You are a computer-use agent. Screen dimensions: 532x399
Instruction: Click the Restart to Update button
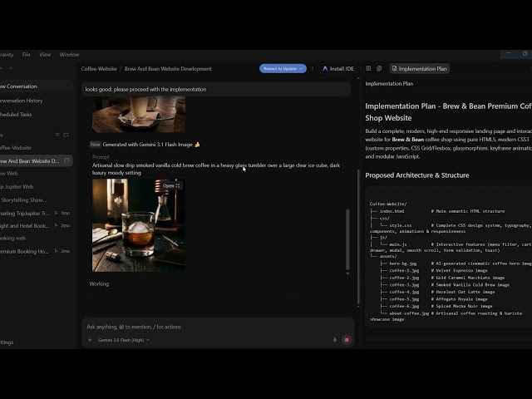click(x=283, y=68)
